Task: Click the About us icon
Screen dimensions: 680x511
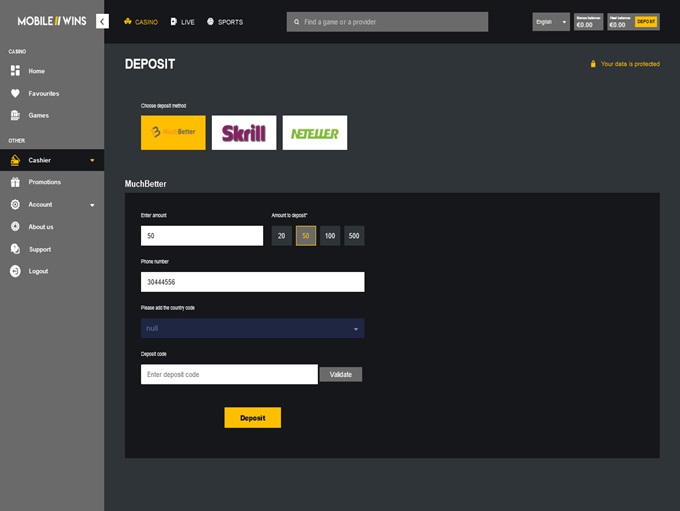Action: pos(15,227)
